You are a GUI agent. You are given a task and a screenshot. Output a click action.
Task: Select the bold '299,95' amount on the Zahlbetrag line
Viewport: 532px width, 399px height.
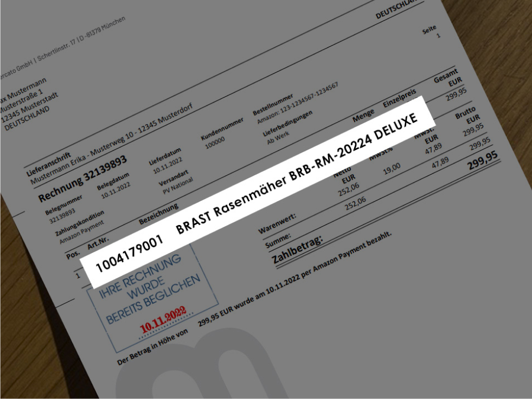tap(483, 161)
